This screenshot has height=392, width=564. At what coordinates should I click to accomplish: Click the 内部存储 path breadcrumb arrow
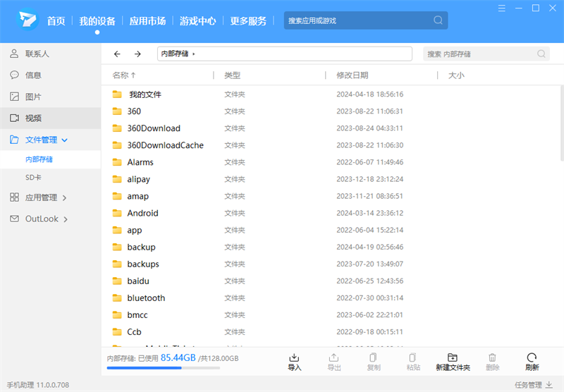point(193,54)
